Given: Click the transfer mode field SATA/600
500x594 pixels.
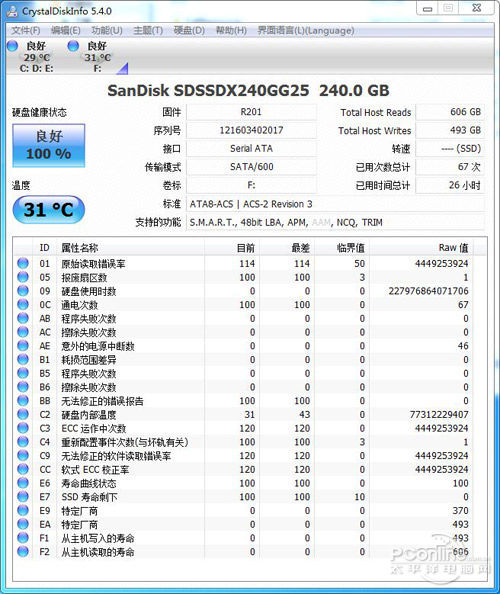Looking at the screenshot, I should [252, 167].
